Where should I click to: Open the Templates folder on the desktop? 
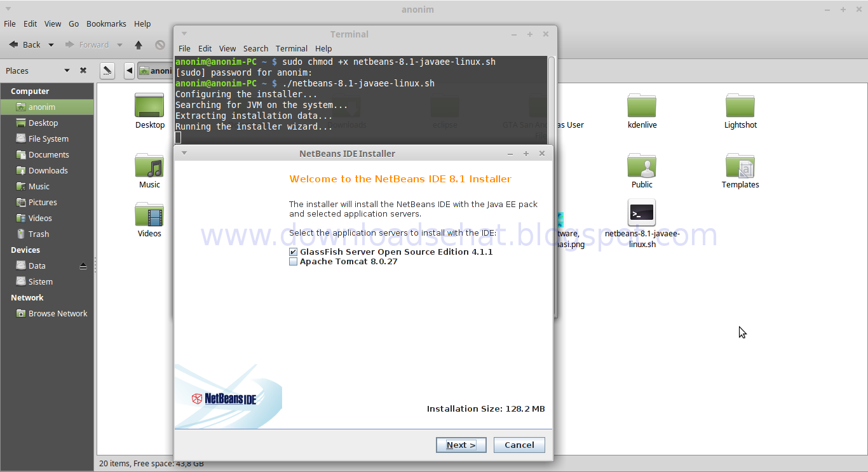[740, 168]
